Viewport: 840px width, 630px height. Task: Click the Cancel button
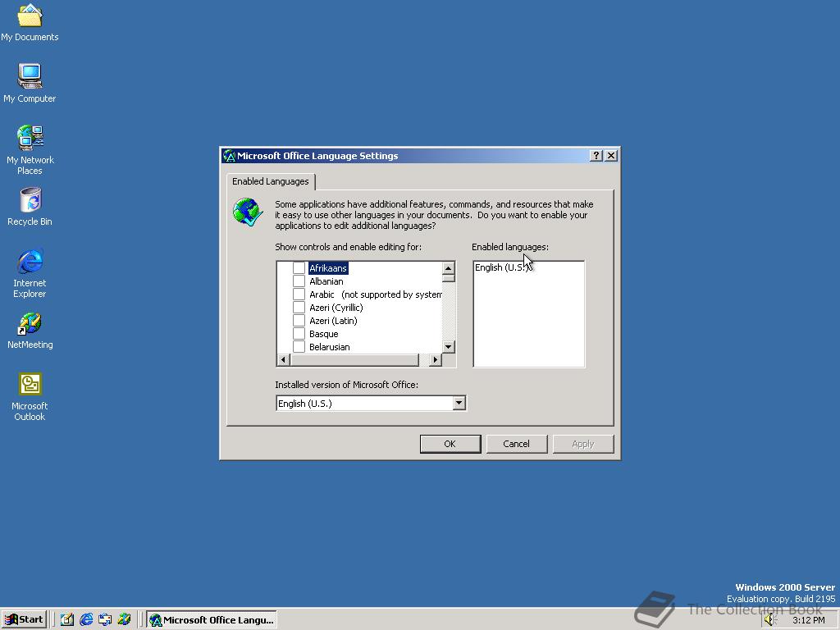[517, 444]
